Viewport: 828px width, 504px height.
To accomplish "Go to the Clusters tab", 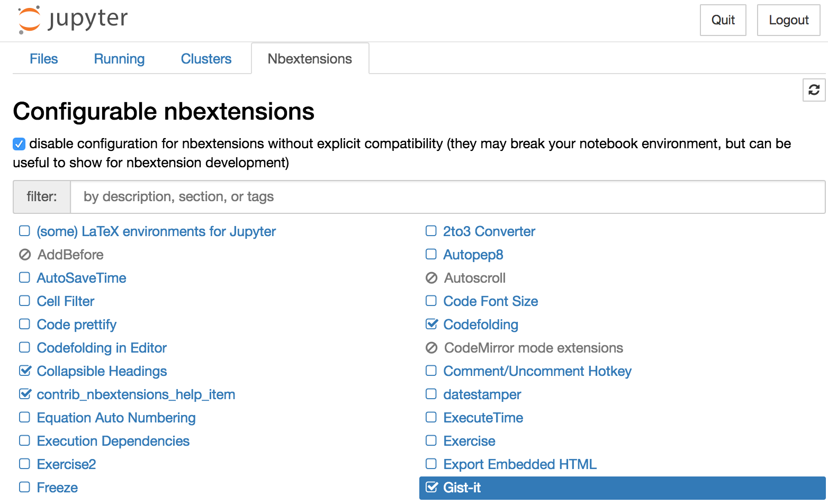I will pos(206,59).
